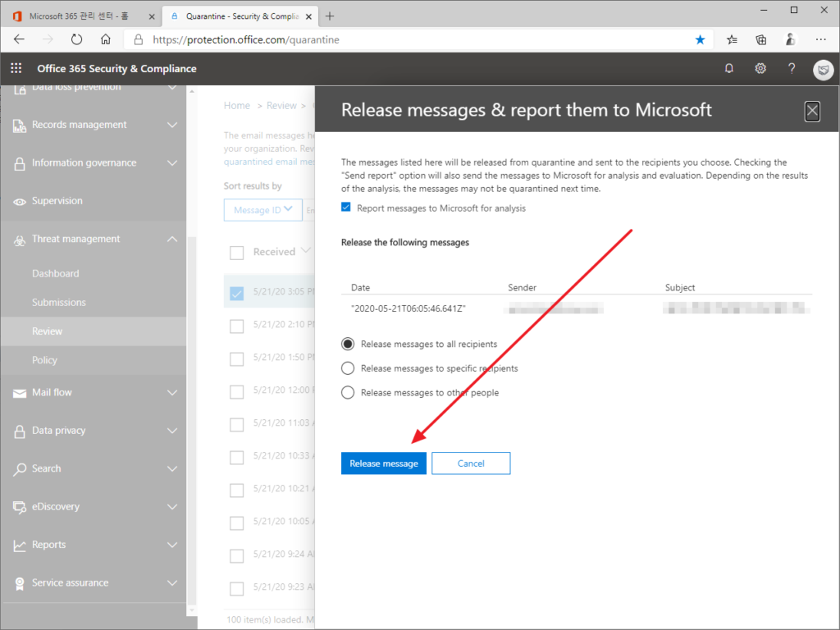The image size is (840, 630).
Task: Expand the Mail flow section
Action: [172, 392]
